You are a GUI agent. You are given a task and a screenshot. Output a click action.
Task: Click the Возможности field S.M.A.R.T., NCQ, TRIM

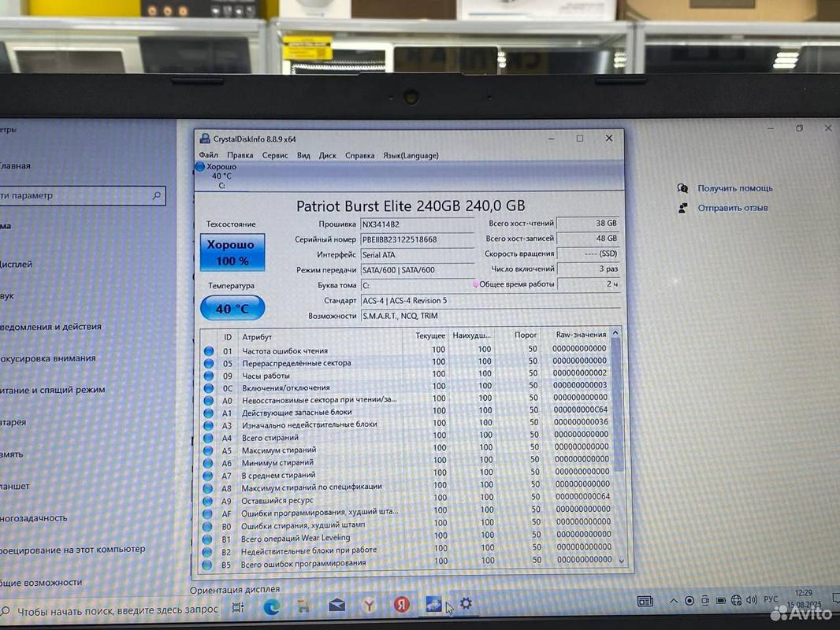click(491, 316)
